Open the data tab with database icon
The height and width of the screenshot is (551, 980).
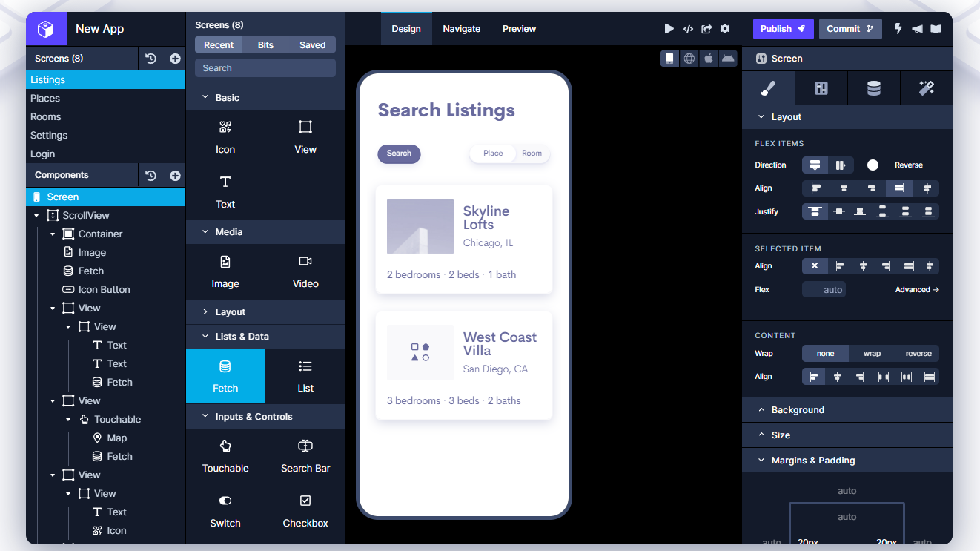[x=874, y=88]
